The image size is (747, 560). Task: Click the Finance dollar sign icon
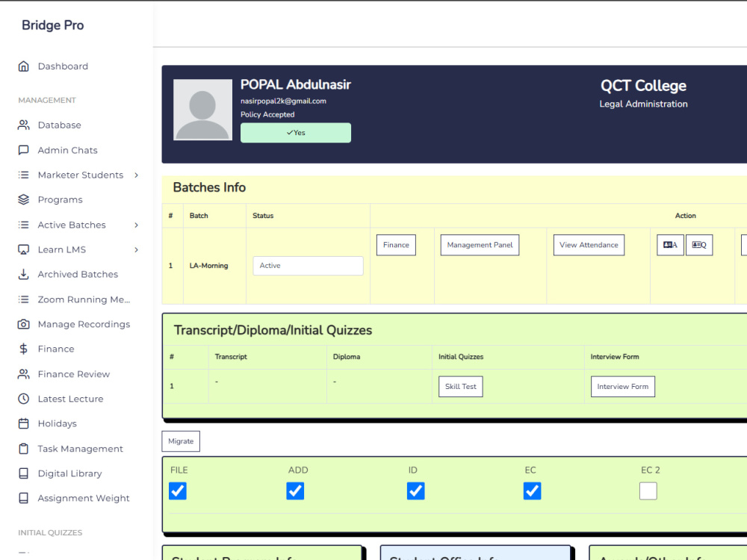pyautogui.click(x=23, y=349)
